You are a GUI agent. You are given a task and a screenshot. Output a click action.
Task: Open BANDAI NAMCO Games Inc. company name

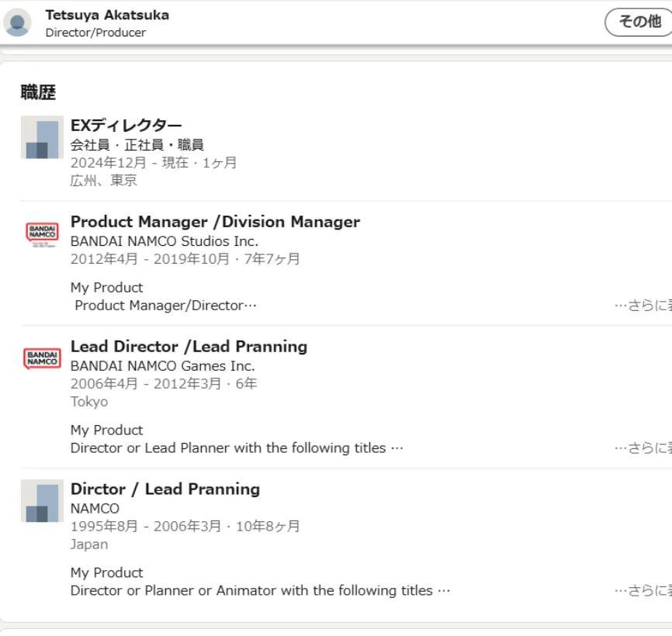click(x=162, y=365)
